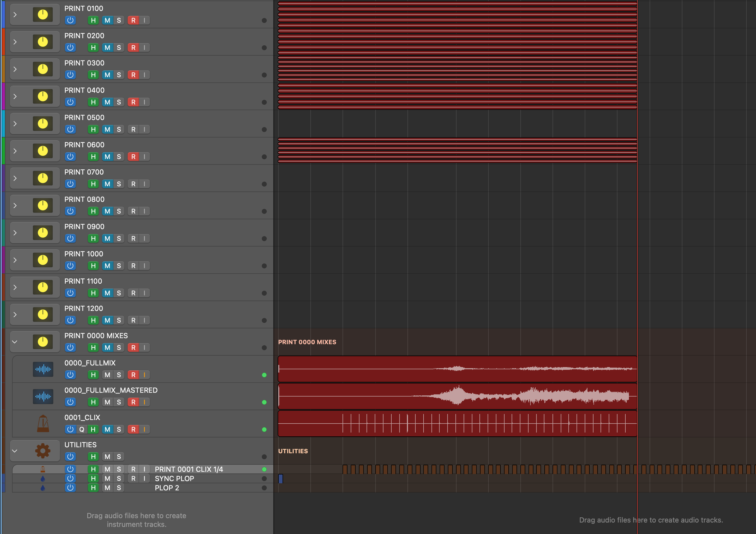Select the PLOP 2 track row
The height and width of the screenshot is (534, 756).
point(167,488)
